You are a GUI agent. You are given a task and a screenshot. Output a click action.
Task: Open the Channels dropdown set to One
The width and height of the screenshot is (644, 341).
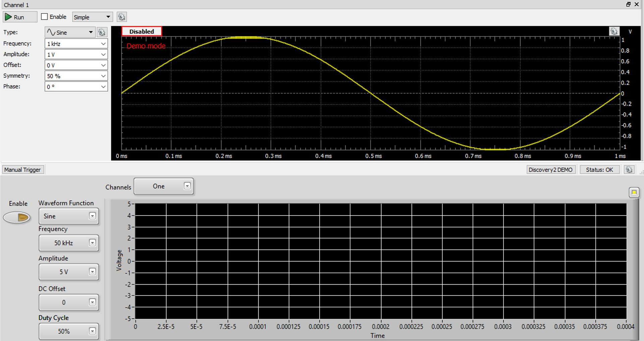tap(164, 186)
